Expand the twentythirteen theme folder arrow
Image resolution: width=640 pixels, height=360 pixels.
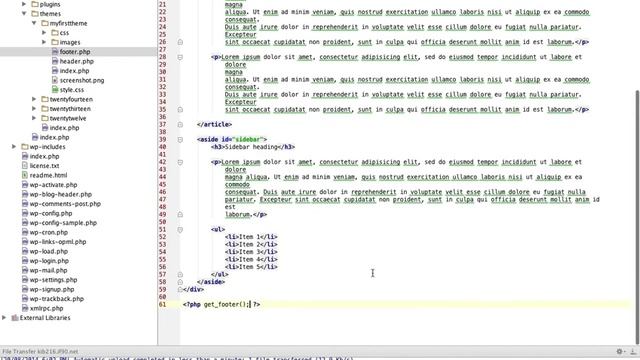pos(34,109)
